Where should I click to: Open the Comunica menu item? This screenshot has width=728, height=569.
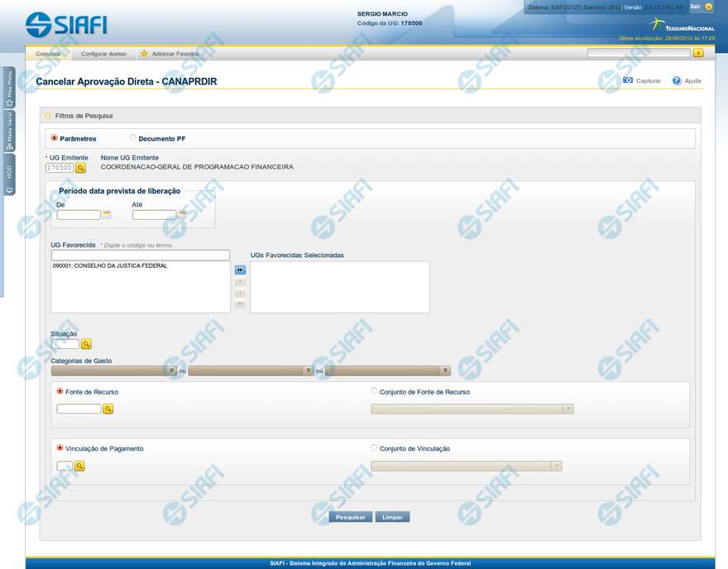click(x=48, y=54)
